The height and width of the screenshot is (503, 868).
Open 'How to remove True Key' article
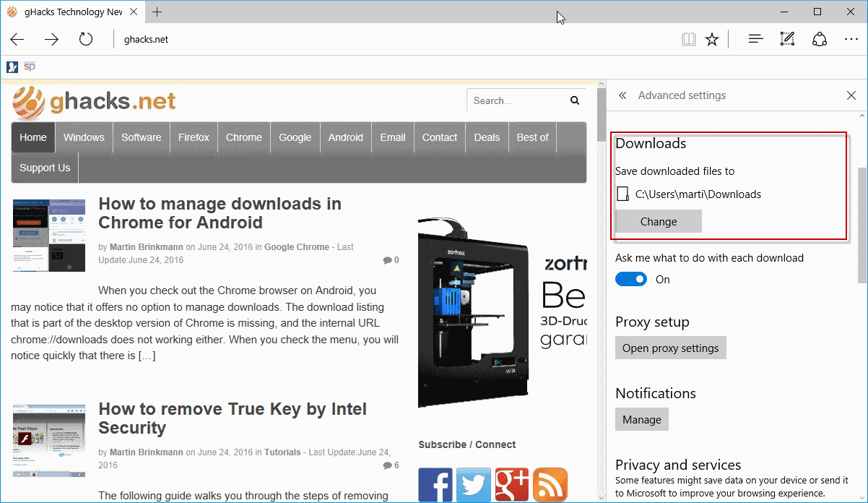(233, 418)
